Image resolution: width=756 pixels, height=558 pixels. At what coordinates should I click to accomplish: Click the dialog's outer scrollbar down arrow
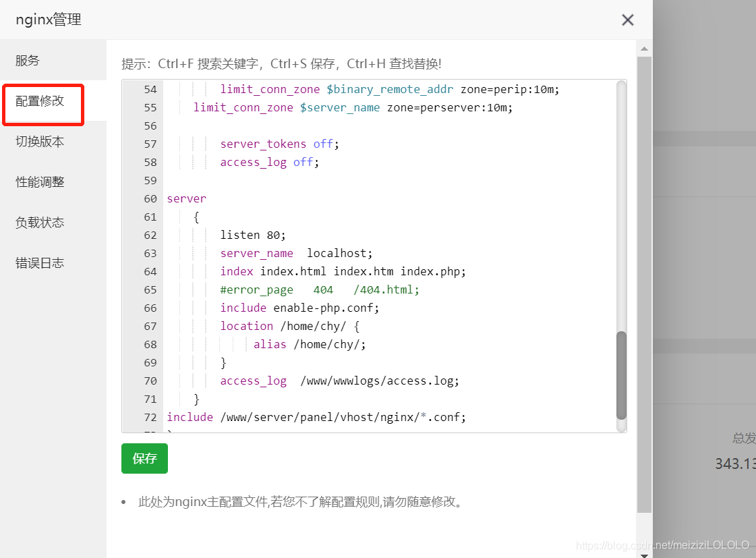click(644, 555)
